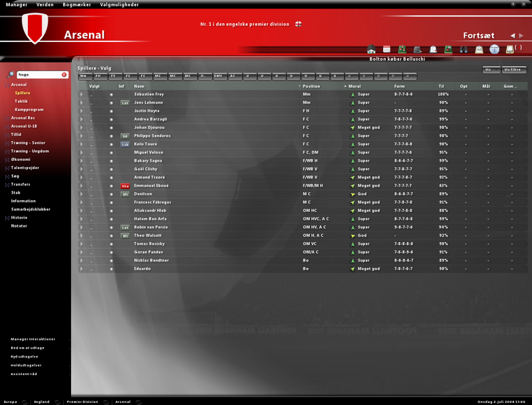Click the status dot in Sébastien Frey's row
Screen dimensions: 532x405
(x=111, y=94)
